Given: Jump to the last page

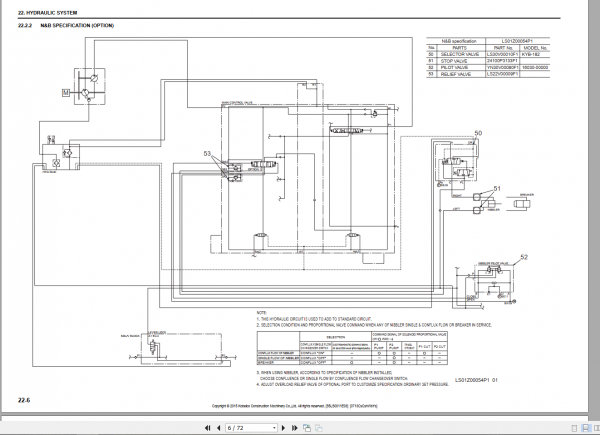Looking at the screenshot, I should click(295, 428).
